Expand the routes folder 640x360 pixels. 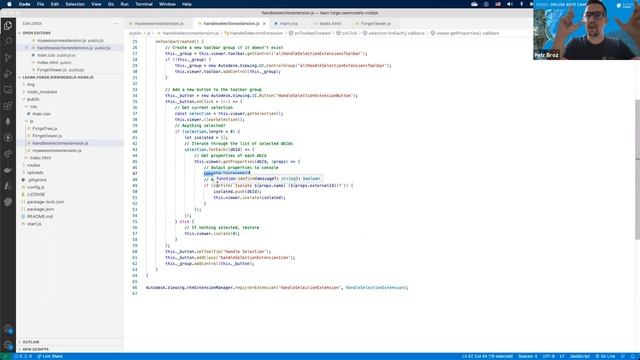(x=70, y=165)
